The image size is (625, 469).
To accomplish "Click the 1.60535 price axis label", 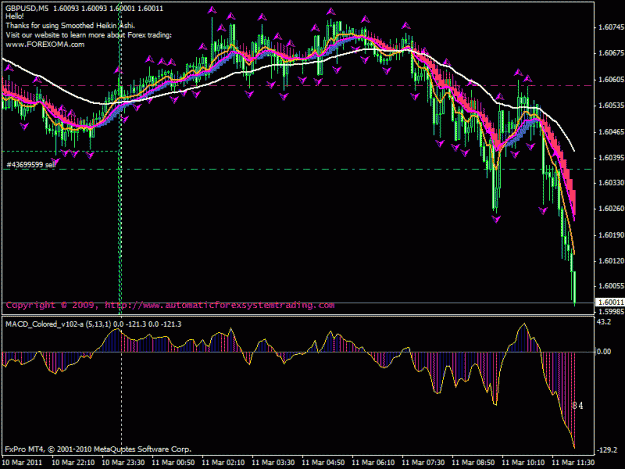I will (611, 106).
